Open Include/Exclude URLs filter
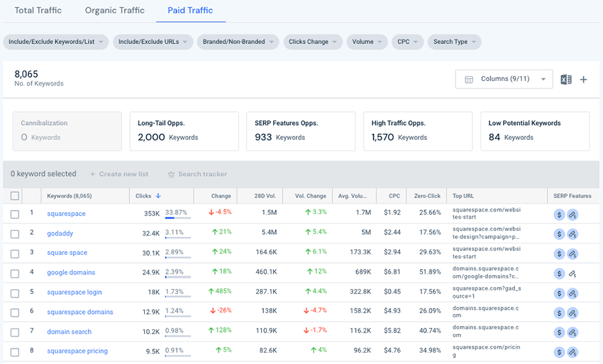This screenshot has height=364, width=603. (x=153, y=42)
